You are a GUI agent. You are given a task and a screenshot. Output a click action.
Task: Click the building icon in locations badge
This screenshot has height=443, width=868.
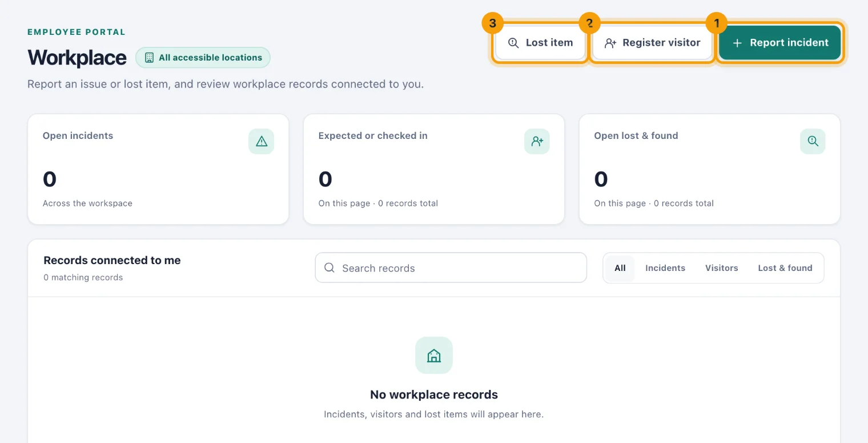point(150,58)
